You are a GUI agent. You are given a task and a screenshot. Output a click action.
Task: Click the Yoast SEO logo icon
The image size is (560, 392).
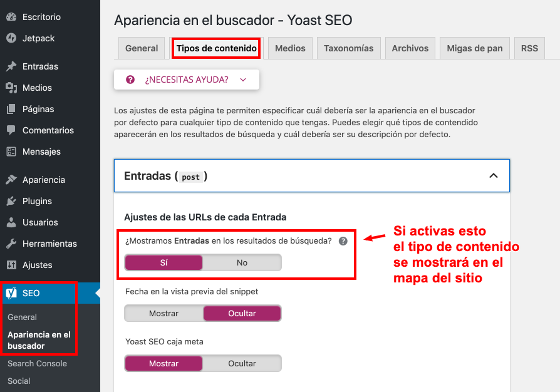point(11,293)
